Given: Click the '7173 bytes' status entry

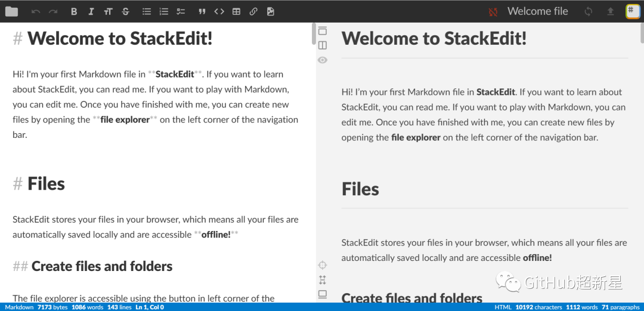Looking at the screenshot, I should click(x=53, y=307).
